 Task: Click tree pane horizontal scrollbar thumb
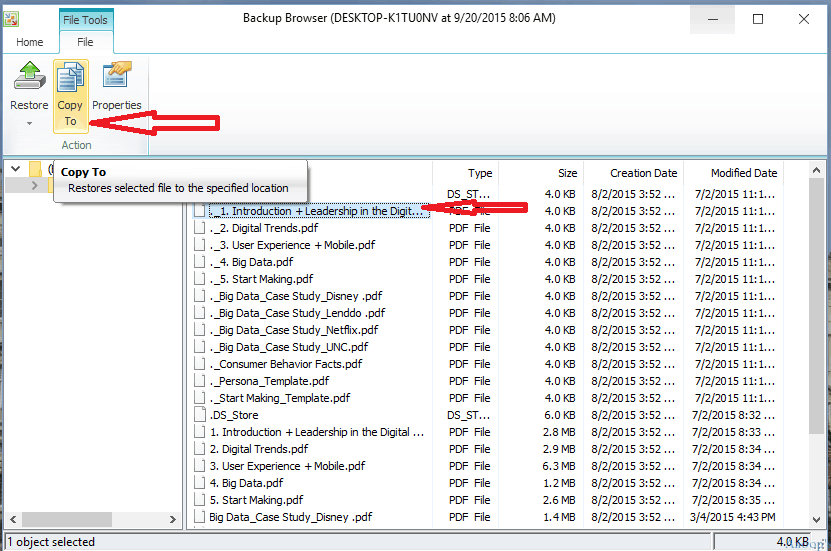(67, 519)
